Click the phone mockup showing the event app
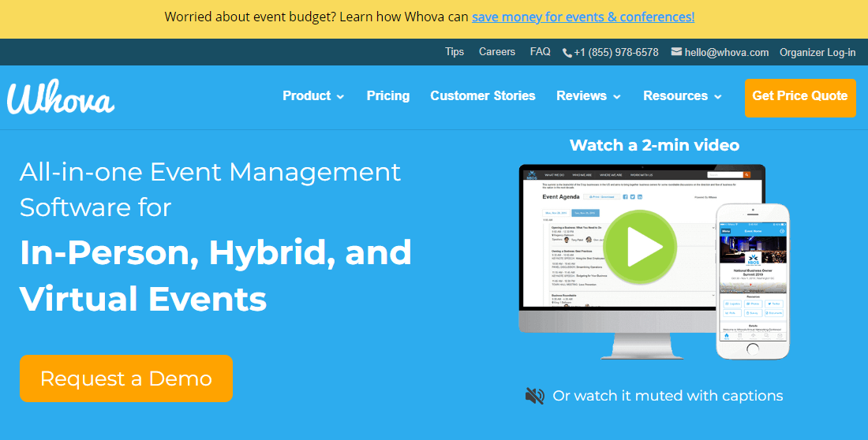868x440 pixels. (753, 282)
